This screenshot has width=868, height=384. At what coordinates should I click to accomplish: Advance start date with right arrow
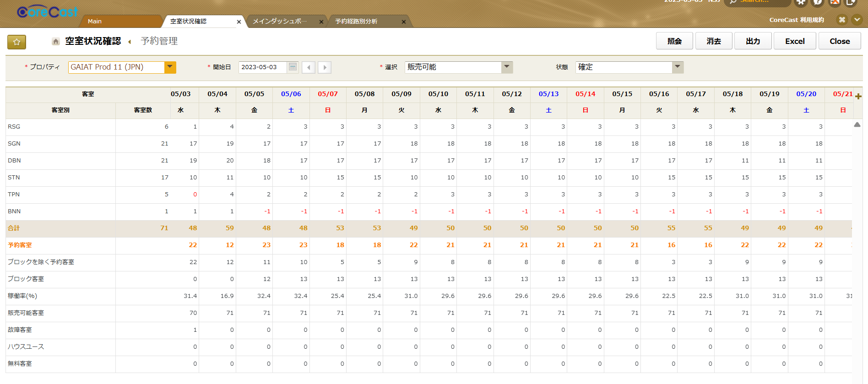coord(325,67)
